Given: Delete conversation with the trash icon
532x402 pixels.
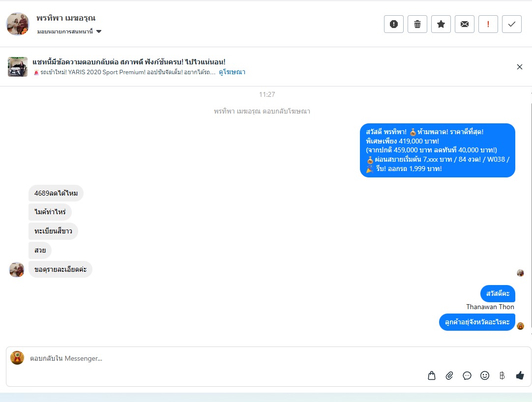Looking at the screenshot, I should (417, 24).
